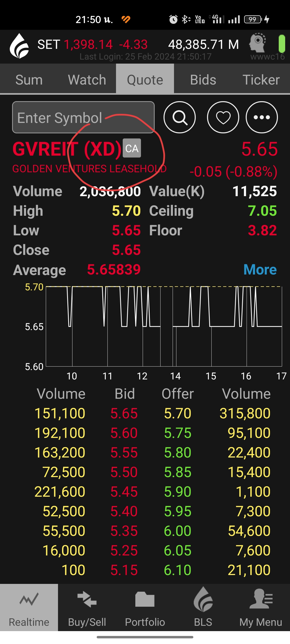This screenshot has width=290, height=644.
Task: Tap bid volume 221,600
Action: click(x=60, y=492)
